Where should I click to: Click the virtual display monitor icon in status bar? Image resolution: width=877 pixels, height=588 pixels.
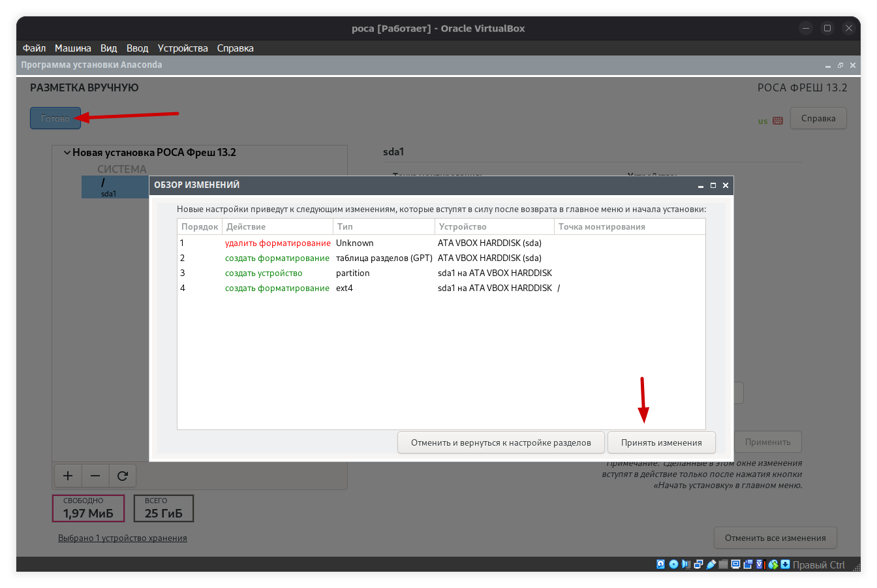coord(735,565)
